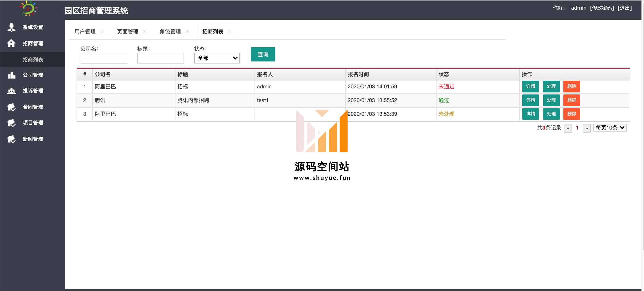
Task: Click the 未通过 status text
Action: click(446, 87)
